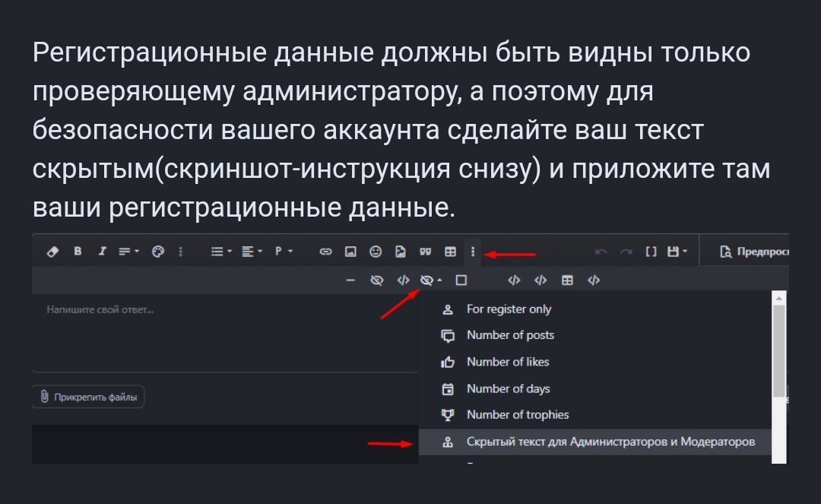Open the list dropdown
Image resolution: width=821 pixels, height=504 pixels.
pyautogui.click(x=220, y=252)
